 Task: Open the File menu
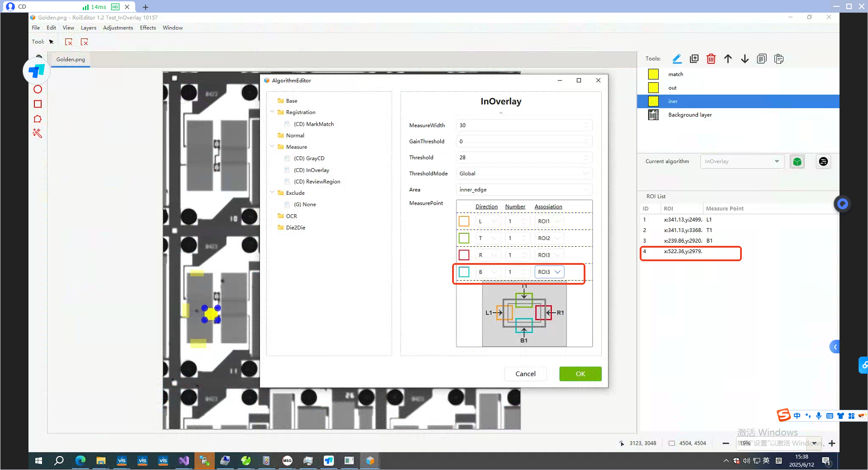(36, 28)
